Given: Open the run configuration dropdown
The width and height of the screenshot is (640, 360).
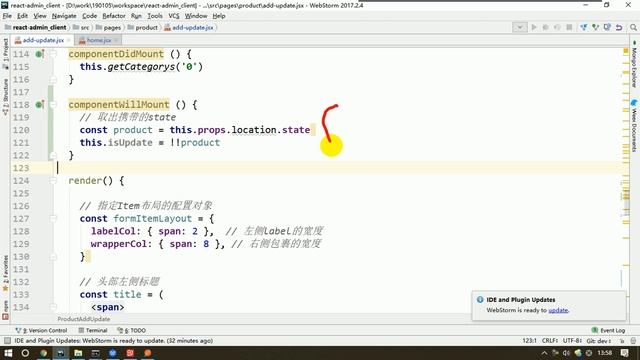Looking at the screenshot, I should point(520,27).
